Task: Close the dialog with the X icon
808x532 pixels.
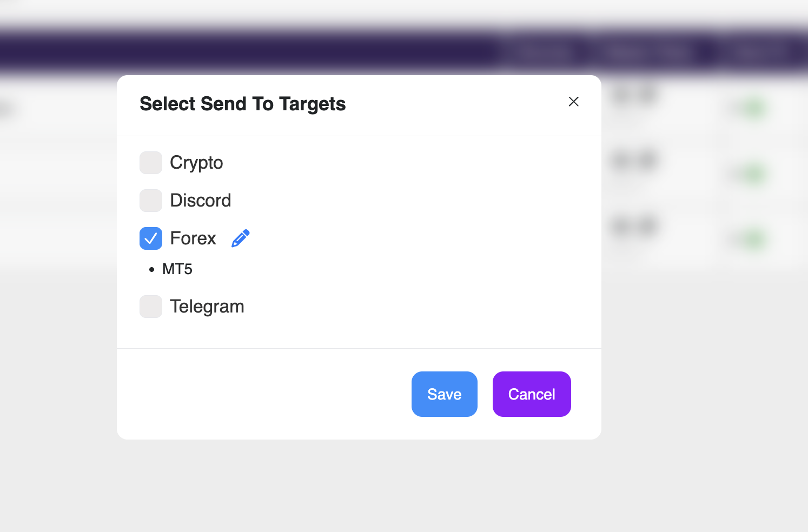Action: point(574,102)
